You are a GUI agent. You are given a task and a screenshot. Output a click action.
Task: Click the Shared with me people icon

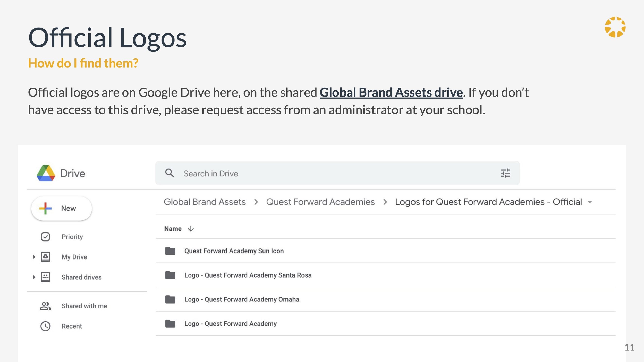[x=45, y=306]
